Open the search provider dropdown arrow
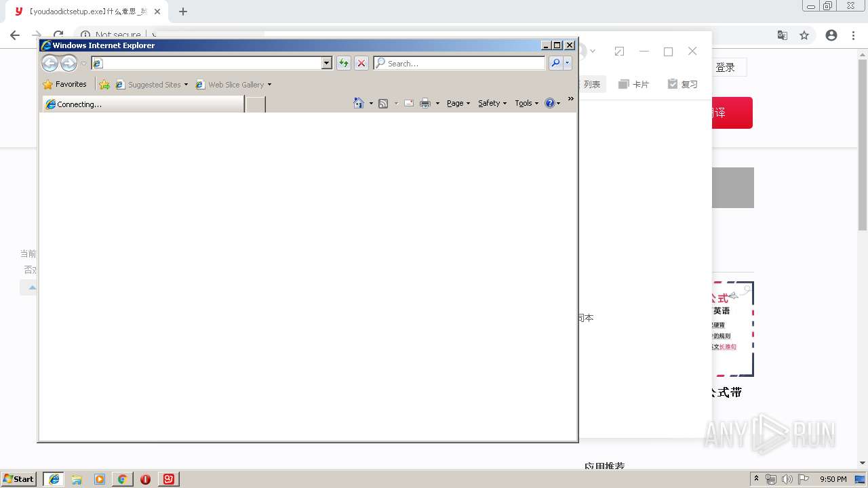This screenshot has width=868, height=488. click(x=567, y=63)
